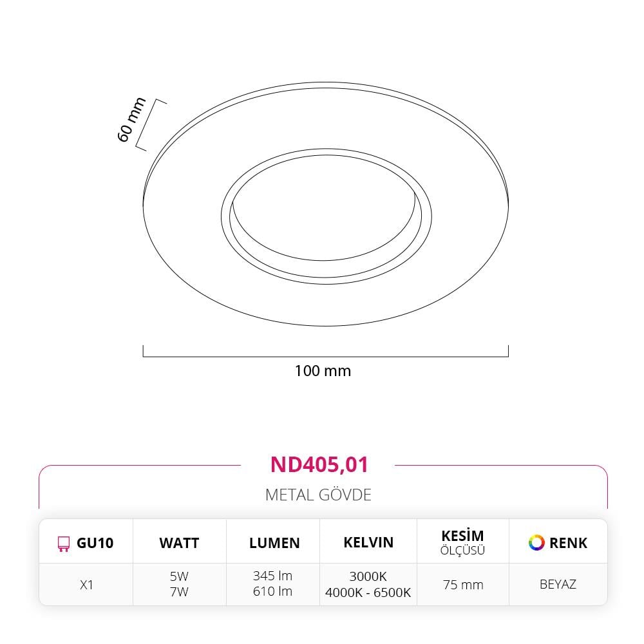Click the GU10 bulb socket icon
This screenshot has width=644, height=644.
[x=63, y=544]
